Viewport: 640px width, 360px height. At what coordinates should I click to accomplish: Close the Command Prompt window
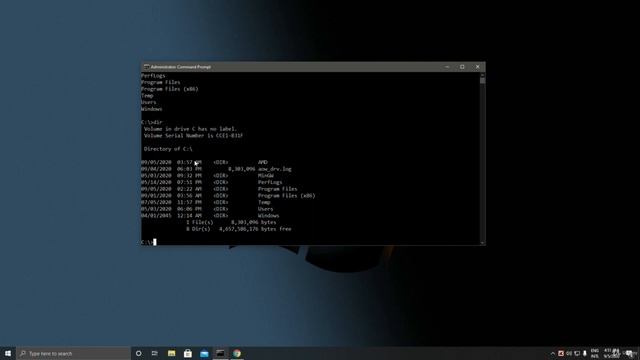click(478, 67)
